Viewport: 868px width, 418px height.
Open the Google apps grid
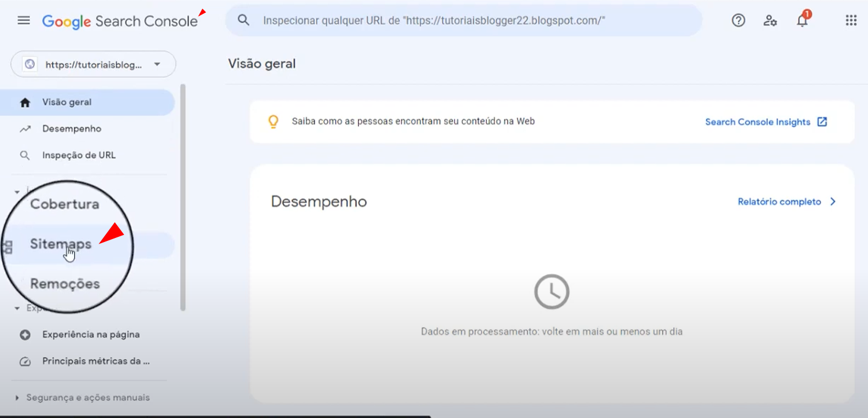pyautogui.click(x=851, y=21)
